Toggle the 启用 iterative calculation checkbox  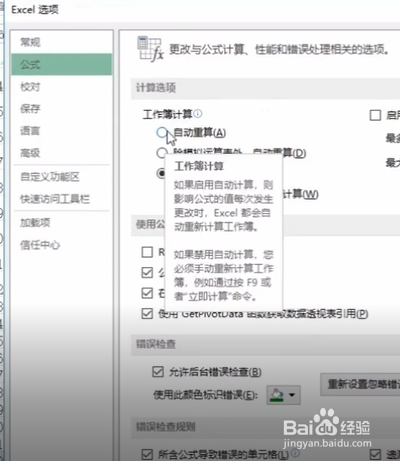click(375, 115)
